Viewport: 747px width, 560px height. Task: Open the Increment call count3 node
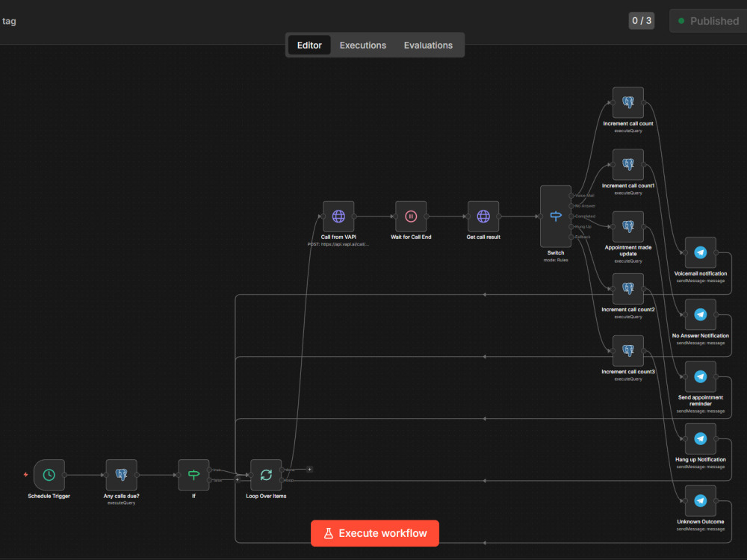point(628,351)
